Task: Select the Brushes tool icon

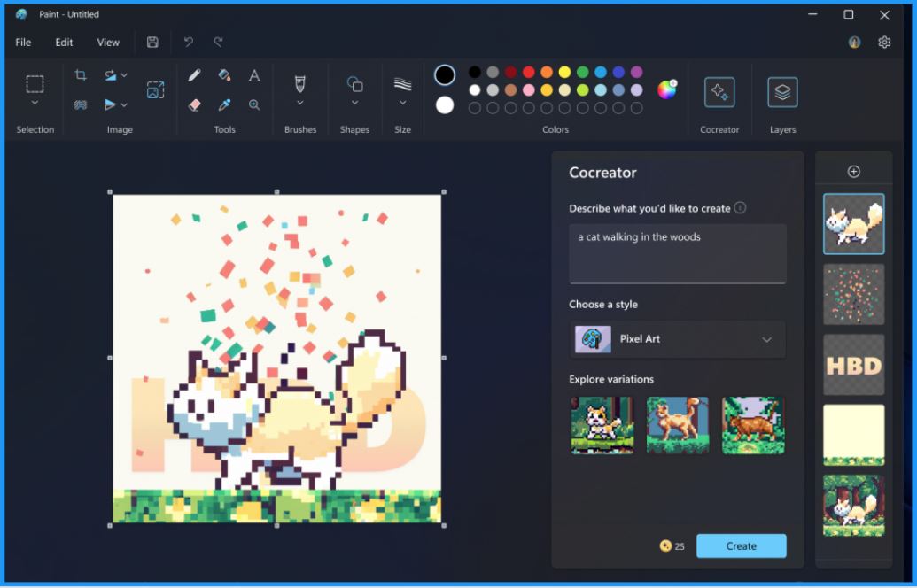Action: click(x=300, y=84)
